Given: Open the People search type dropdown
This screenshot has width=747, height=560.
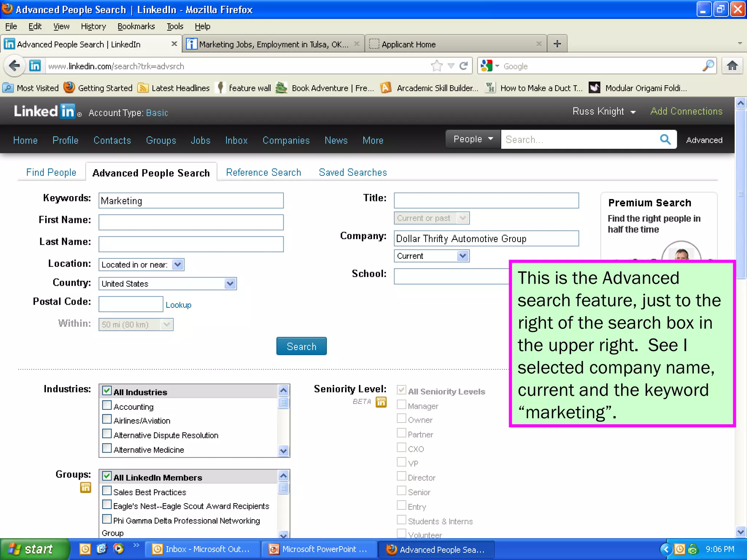Looking at the screenshot, I should (473, 139).
